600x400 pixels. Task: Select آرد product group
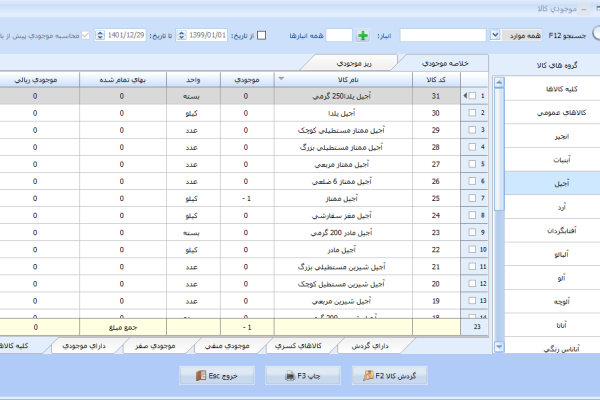pyautogui.click(x=552, y=207)
